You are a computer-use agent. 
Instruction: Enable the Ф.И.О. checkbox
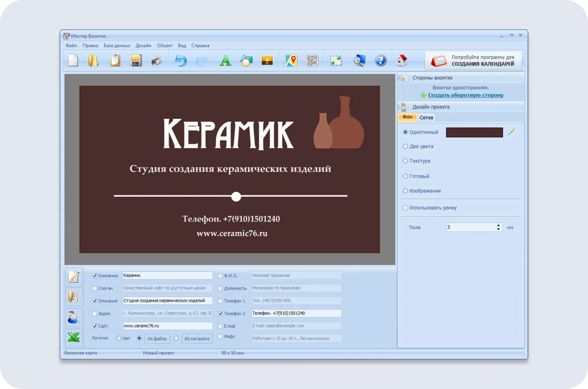tap(220, 276)
